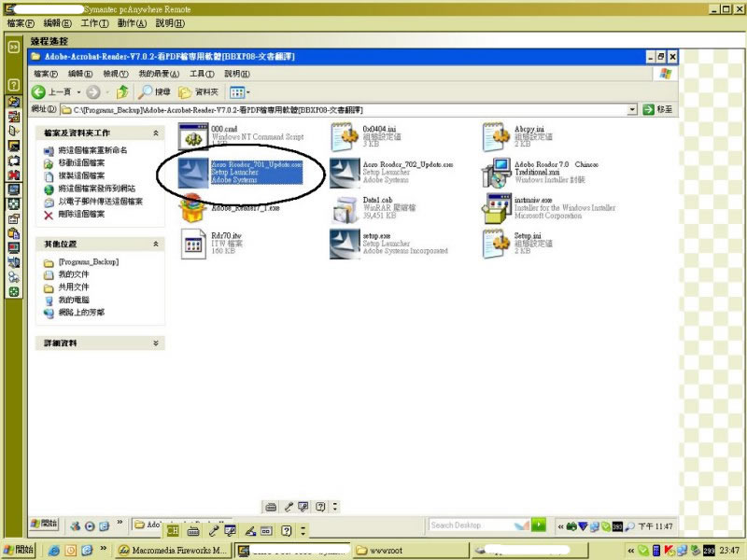Select the Rdr70.itw file icon

[x=193, y=244]
